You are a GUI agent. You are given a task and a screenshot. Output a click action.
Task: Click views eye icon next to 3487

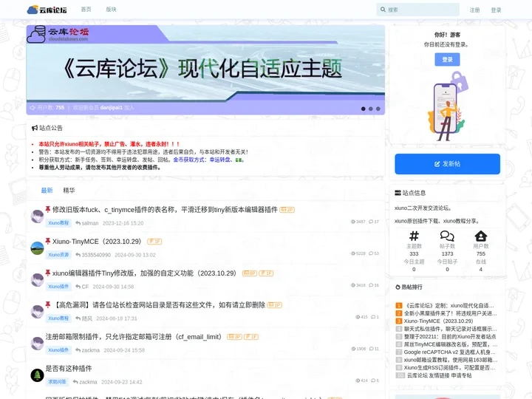coord(353,222)
